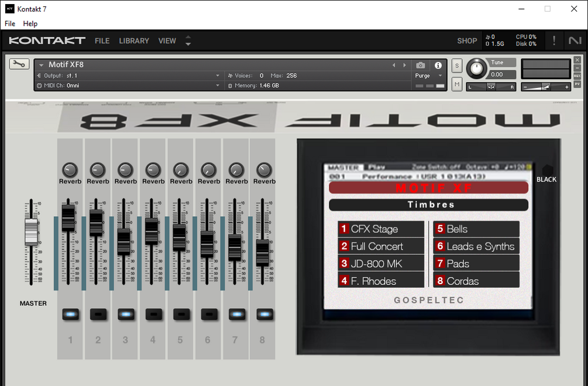Adjust Reverb knob on channel 1
Image resolution: width=588 pixels, height=386 pixels.
pos(70,170)
